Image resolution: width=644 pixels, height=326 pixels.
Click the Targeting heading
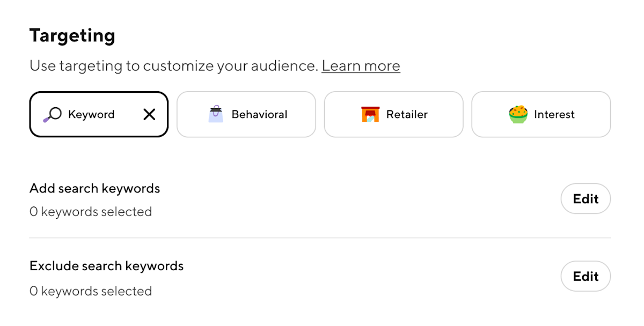72,35
